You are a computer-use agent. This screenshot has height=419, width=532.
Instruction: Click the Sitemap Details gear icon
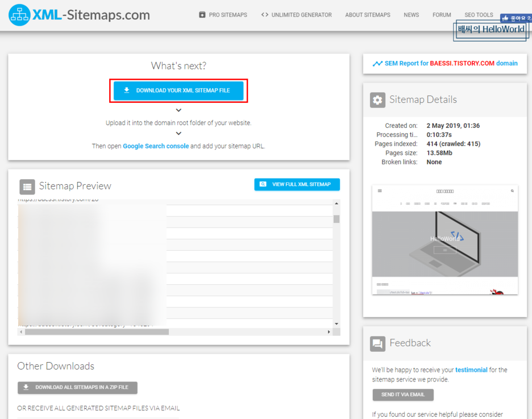click(x=377, y=100)
